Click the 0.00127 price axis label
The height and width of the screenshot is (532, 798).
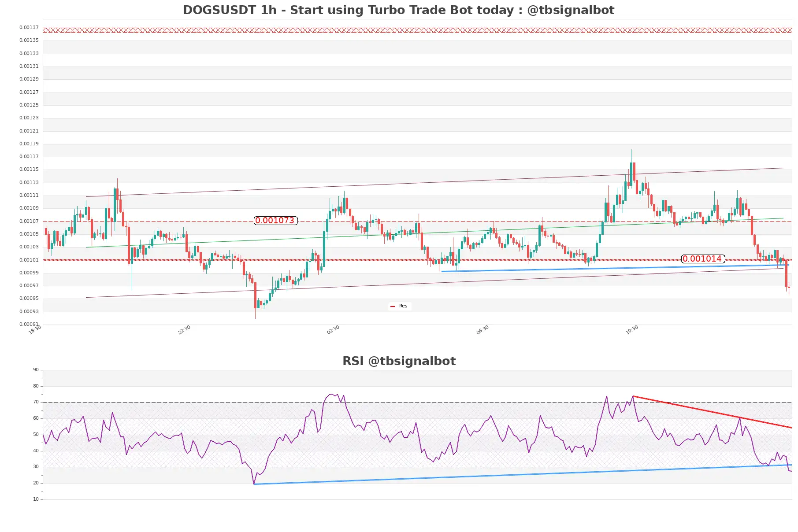click(29, 92)
